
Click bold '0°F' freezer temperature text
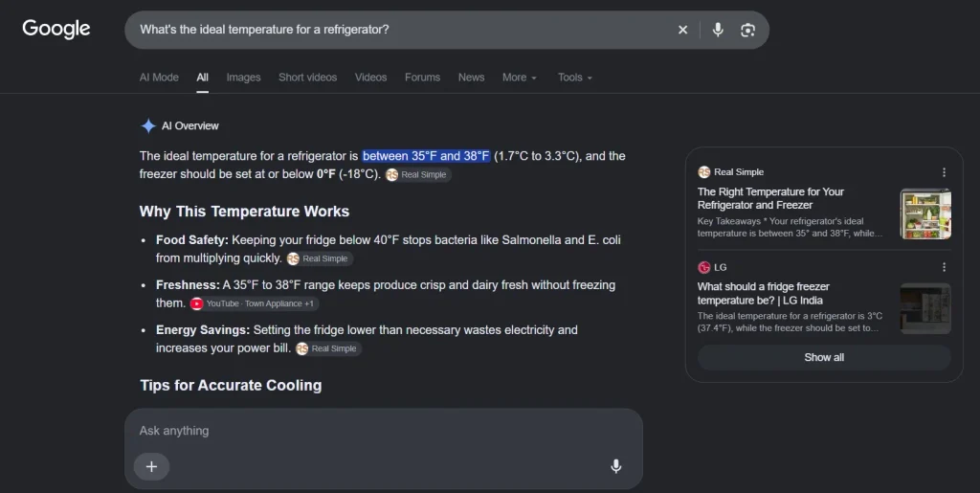pyautogui.click(x=326, y=174)
